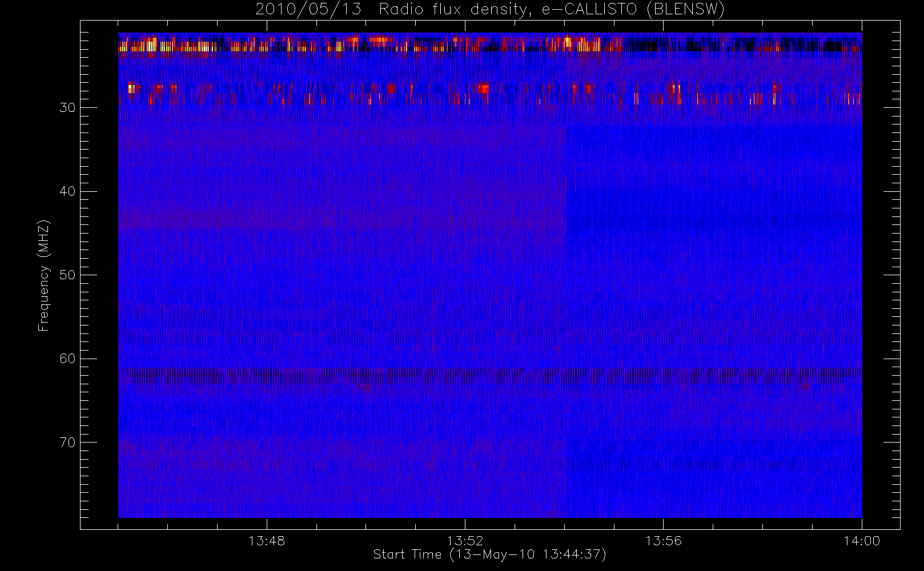
Task: Click the 50 frequency tick label
Action: 67,275
